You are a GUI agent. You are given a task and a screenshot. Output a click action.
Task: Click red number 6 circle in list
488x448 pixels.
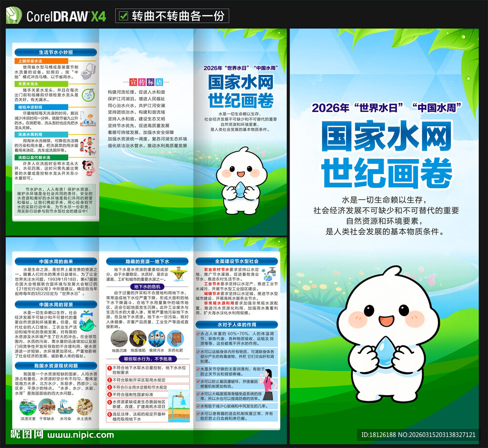[x=110, y=414]
